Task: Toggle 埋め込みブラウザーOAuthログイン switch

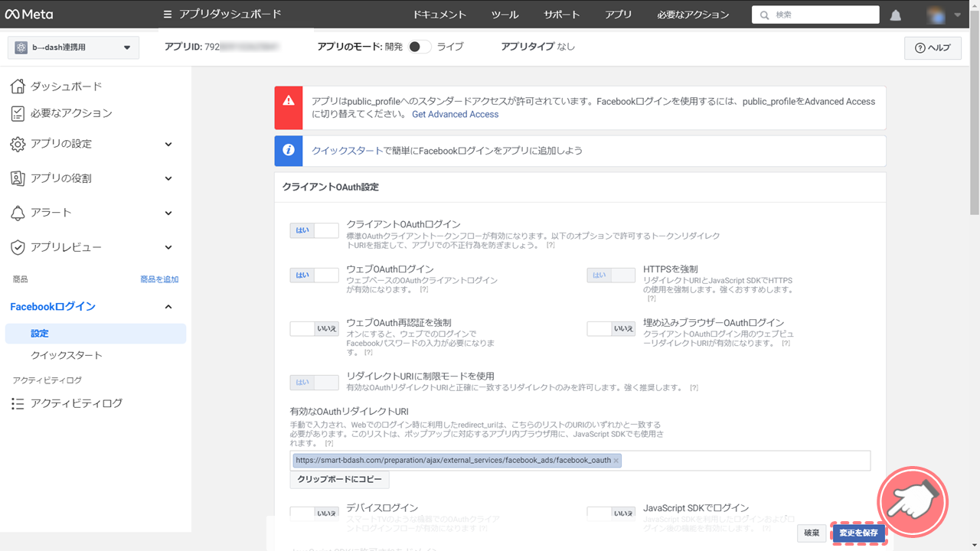Action: [x=611, y=328]
